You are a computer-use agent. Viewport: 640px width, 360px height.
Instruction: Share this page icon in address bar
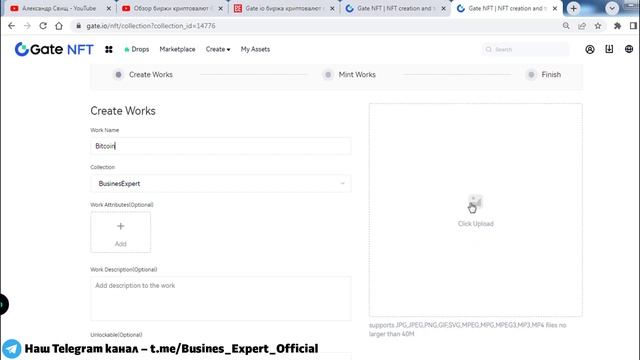click(x=582, y=26)
